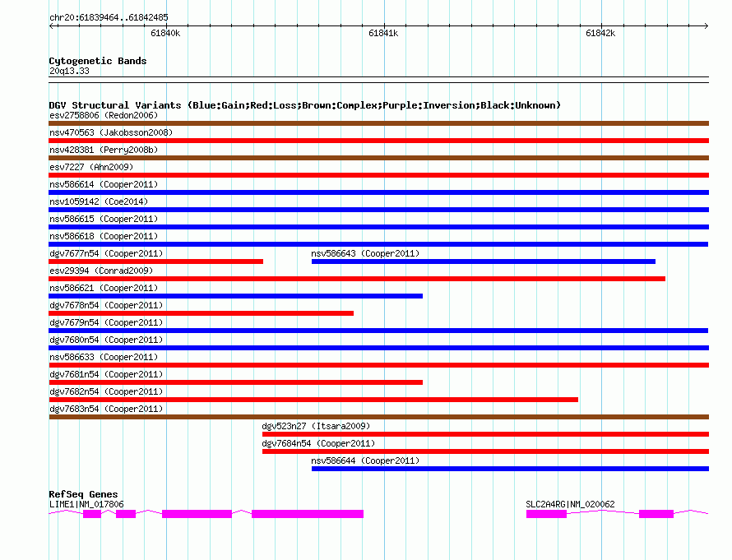Select the blue dgv7680n54 gain bar
The height and width of the screenshot is (560, 732).
[378, 348]
